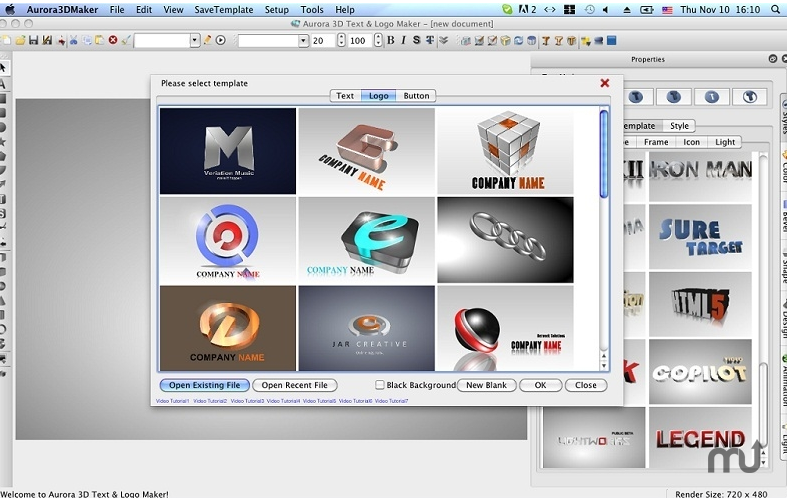Click the Open Recent File button
This screenshot has width=787, height=498.
pyautogui.click(x=295, y=385)
